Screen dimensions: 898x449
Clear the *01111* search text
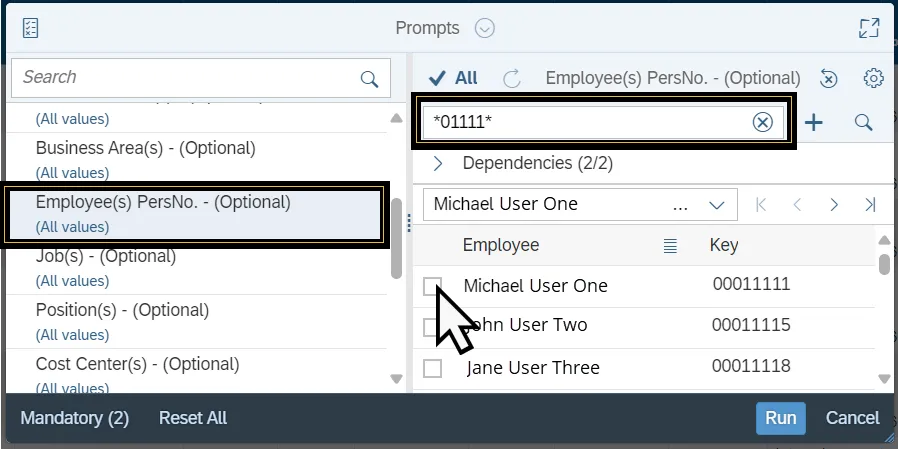click(762, 122)
